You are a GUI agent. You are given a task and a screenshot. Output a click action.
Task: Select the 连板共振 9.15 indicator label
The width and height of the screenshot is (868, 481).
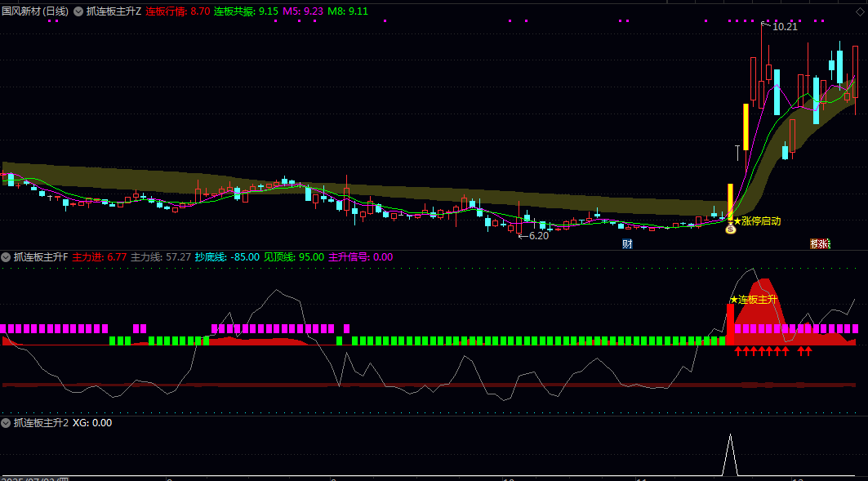(246, 12)
